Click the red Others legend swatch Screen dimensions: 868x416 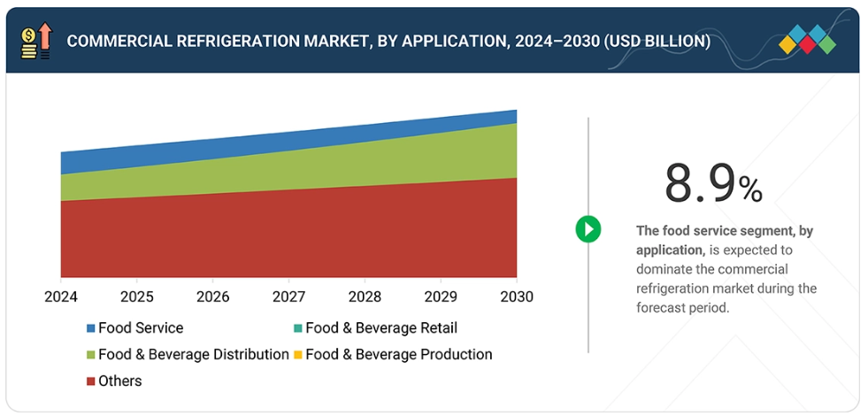(90, 381)
